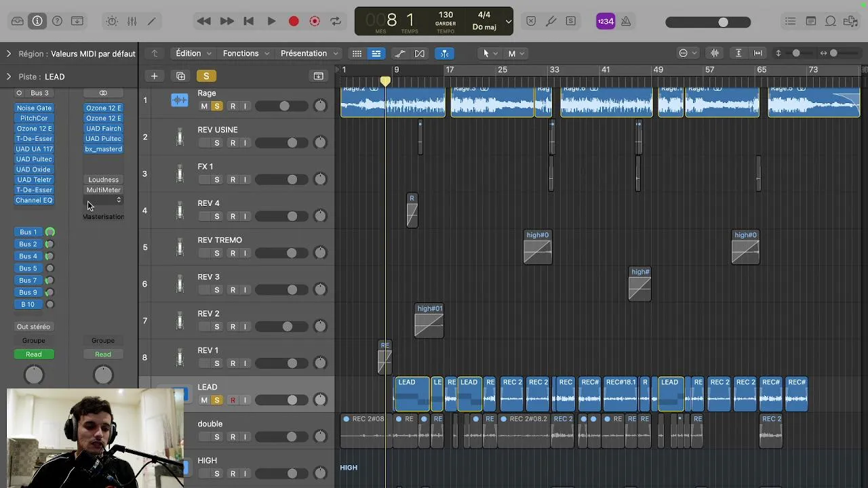Switch to grid view button
868x488 pixels.
tap(357, 54)
